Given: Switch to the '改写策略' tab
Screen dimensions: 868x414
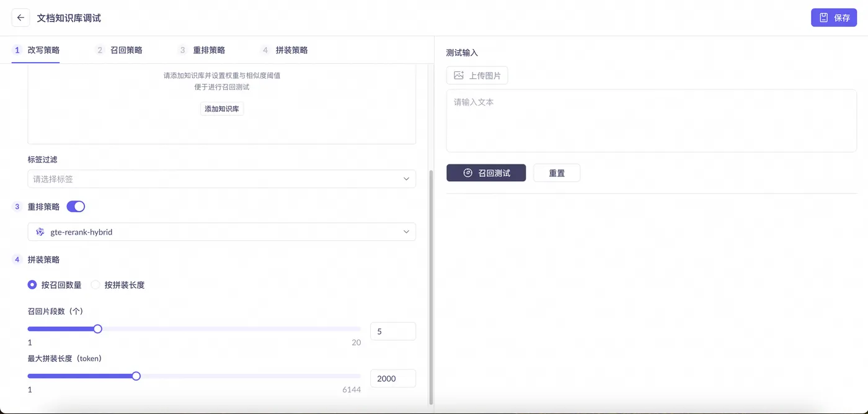Looking at the screenshot, I should [36, 50].
